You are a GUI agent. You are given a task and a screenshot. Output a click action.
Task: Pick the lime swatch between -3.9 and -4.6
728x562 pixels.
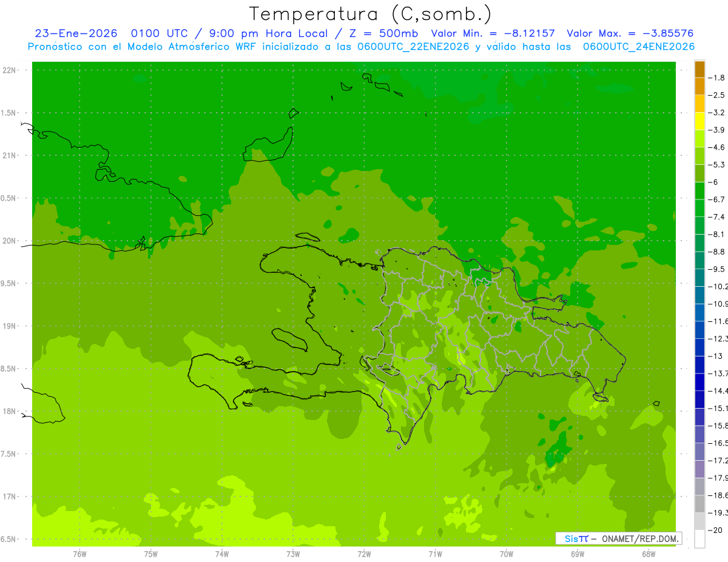[x=699, y=139]
